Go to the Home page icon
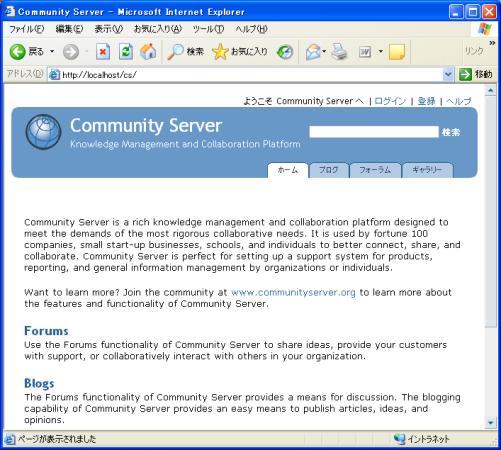The height and width of the screenshot is (450, 501). 148,52
